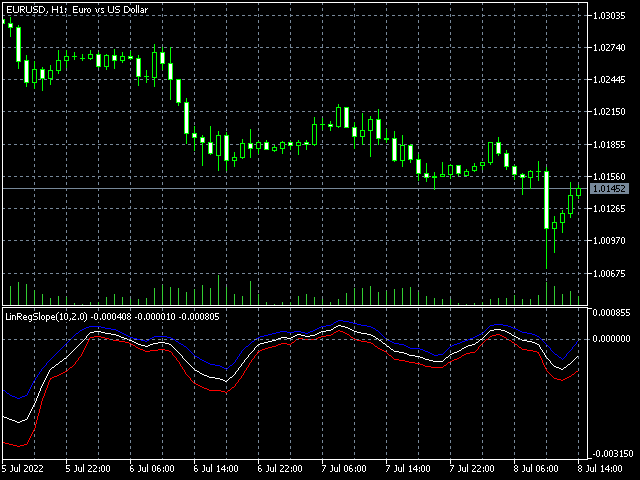Click price scale value 1.00675
The image size is (640, 480).
(x=609, y=273)
